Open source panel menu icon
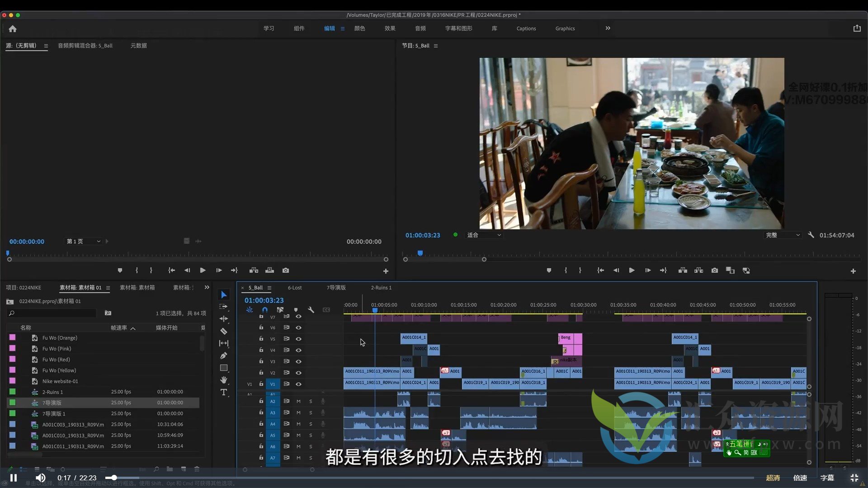 pos(46,46)
